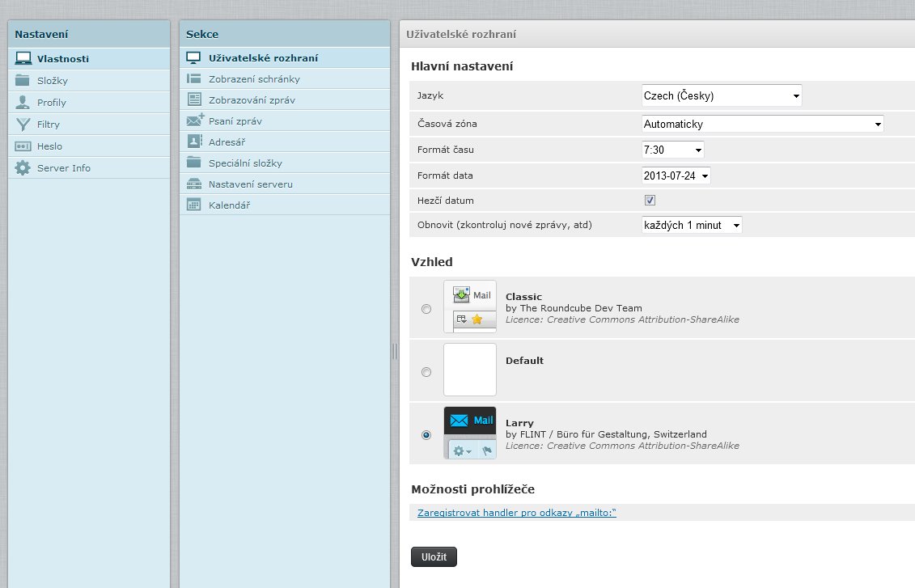Click the Kalendář calendar icon

click(194, 205)
